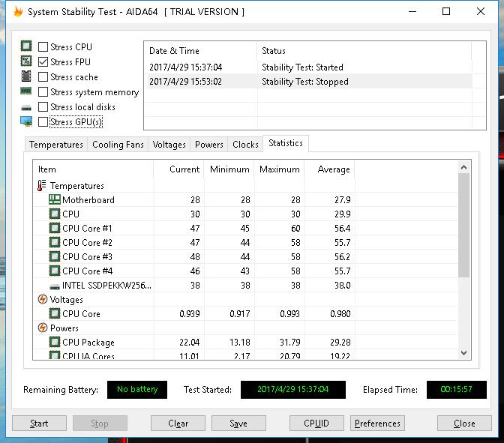
Task: Click the thermometer icon next to Temperatures
Action: 42,185
